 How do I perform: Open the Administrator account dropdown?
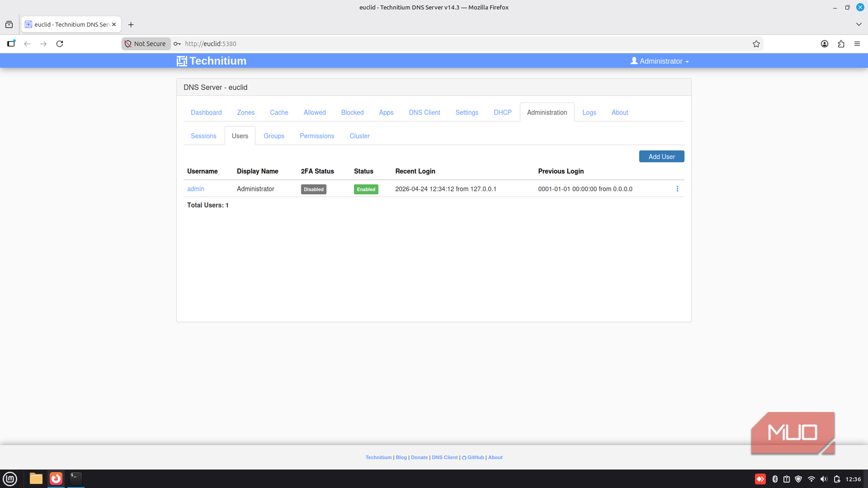(x=659, y=61)
